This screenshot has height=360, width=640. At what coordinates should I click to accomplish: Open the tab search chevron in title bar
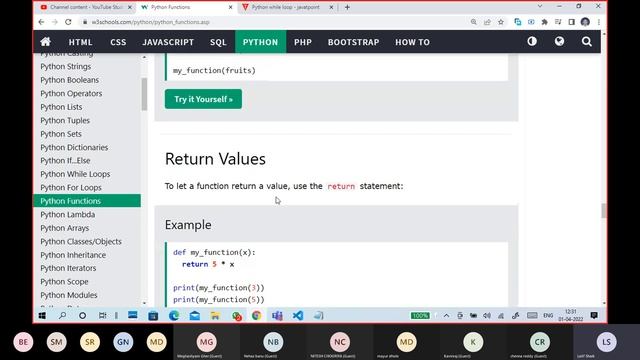[540, 6]
